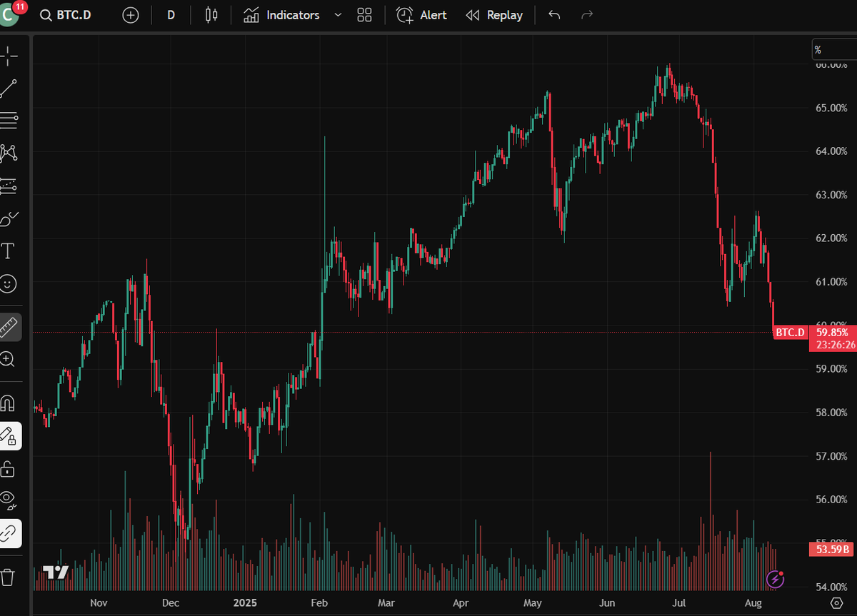This screenshot has height=616, width=857.
Task: Click the 54.00% price scale label
Action: 830,587
